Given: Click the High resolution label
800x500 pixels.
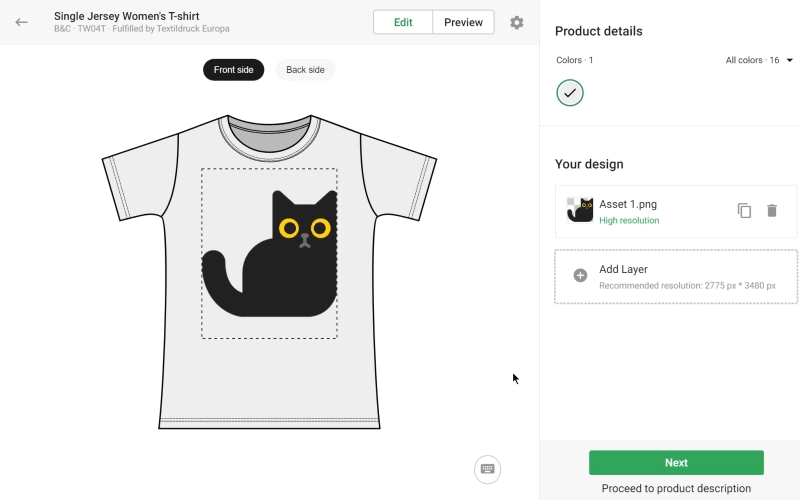Looking at the screenshot, I should [x=629, y=220].
